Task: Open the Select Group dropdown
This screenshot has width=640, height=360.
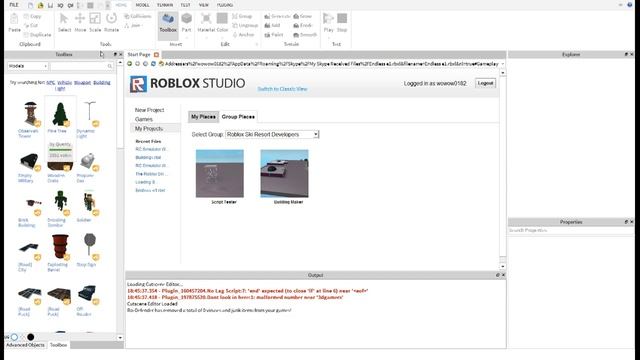Action: 272,134
